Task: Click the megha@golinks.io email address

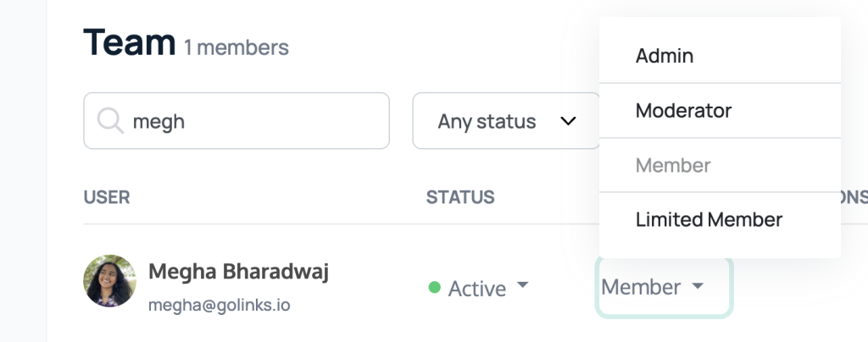Action: pyautogui.click(x=220, y=305)
